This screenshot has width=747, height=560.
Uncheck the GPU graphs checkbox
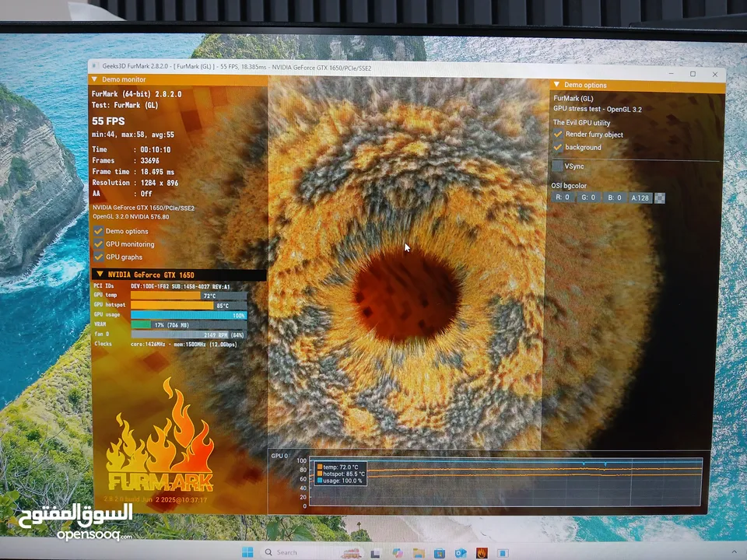click(x=99, y=257)
